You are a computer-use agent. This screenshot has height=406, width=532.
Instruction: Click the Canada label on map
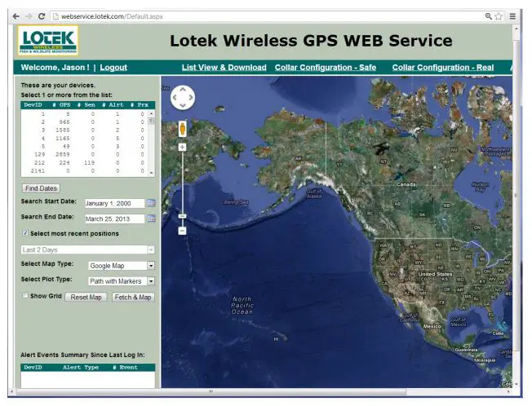[x=406, y=185]
